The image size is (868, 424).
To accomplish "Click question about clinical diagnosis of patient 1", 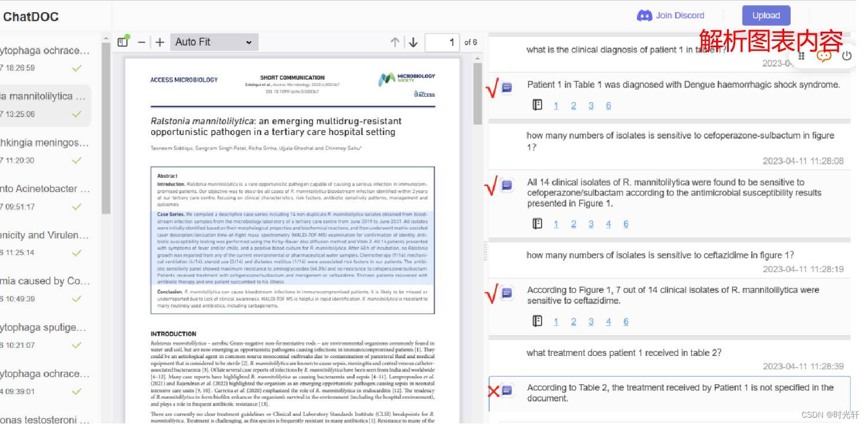I will pos(626,50).
